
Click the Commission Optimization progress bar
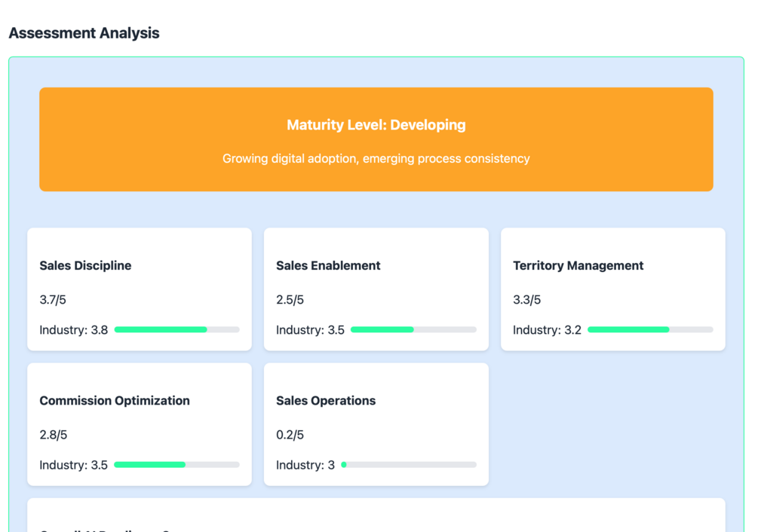[x=176, y=465]
